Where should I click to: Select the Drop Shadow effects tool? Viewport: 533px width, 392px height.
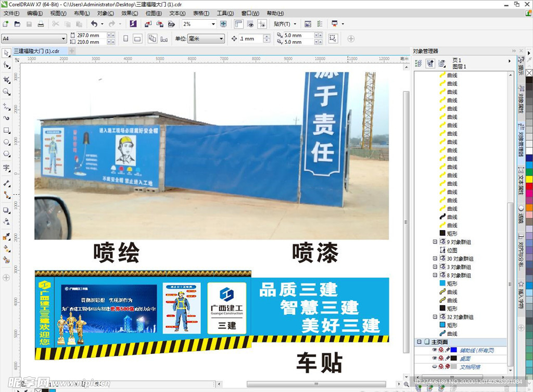(x=6, y=210)
